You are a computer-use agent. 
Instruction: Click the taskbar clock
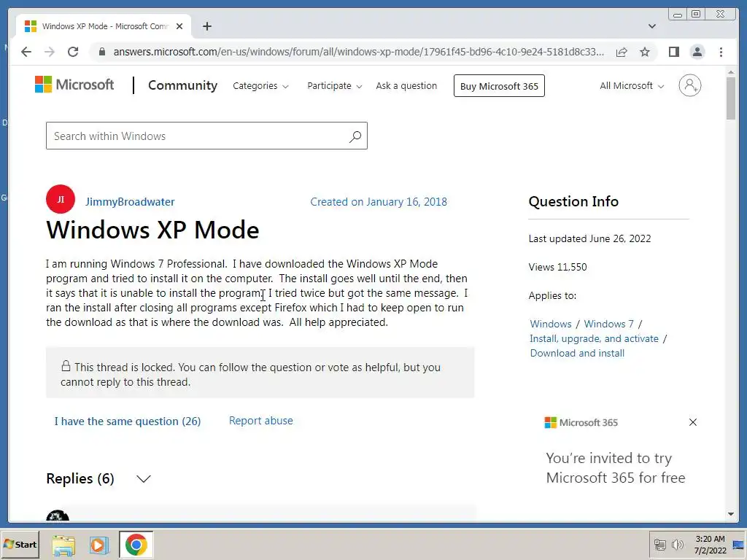click(710, 545)
